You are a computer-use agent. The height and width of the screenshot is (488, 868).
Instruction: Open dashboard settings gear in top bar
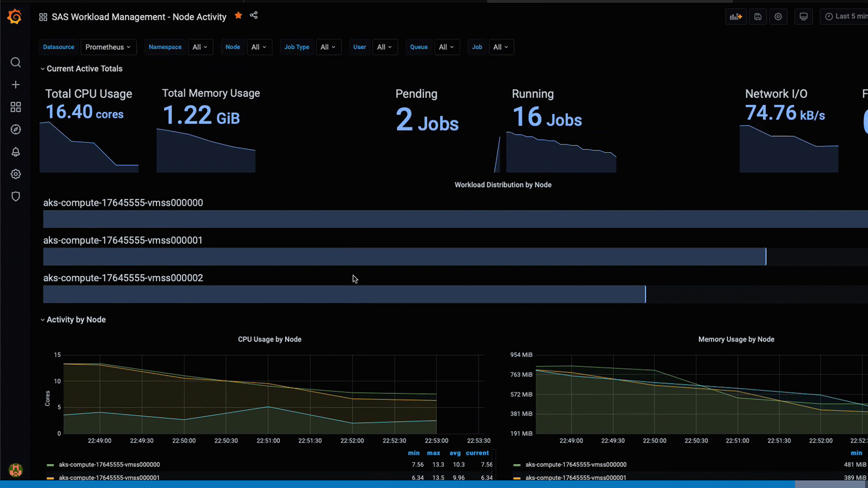(x=778, y=16)
